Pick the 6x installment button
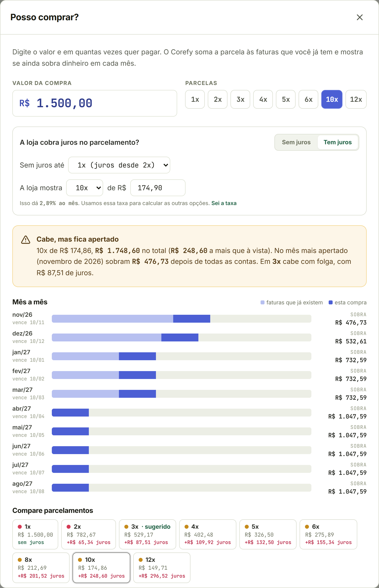 coord(308,99)
